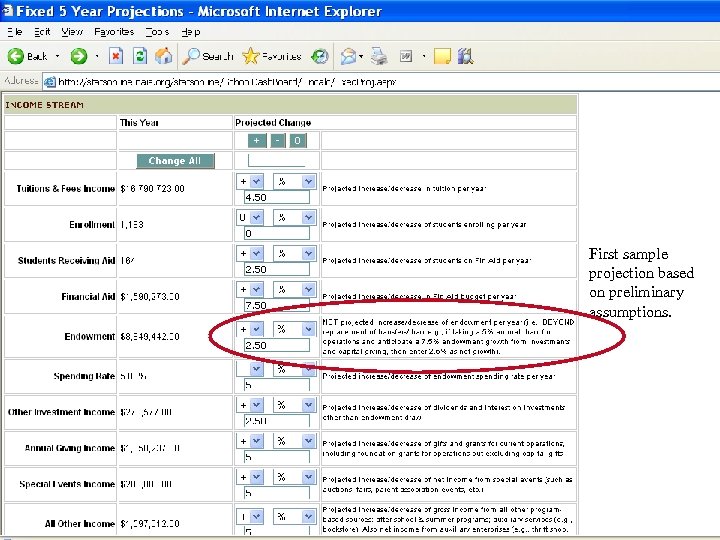Click Enrollment value field

click(x=277, y=233)
